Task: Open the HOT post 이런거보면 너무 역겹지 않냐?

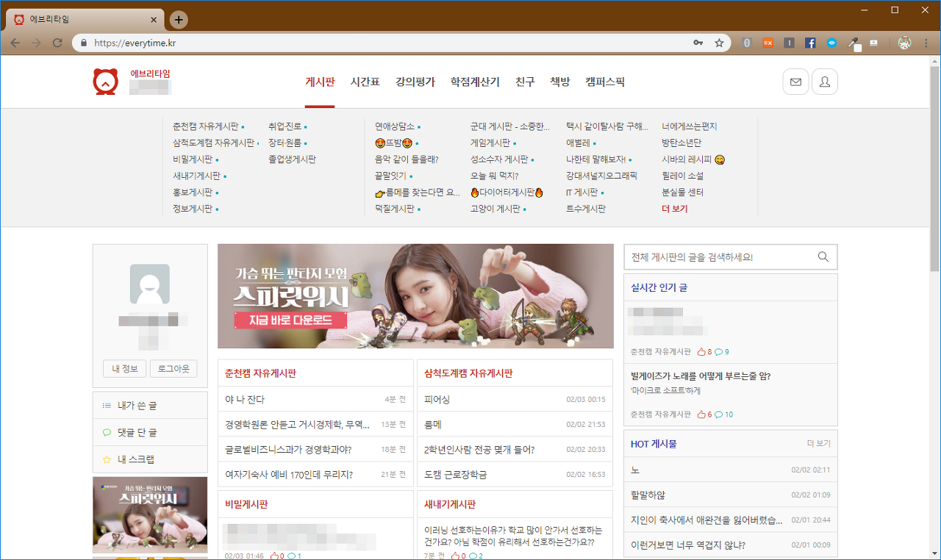Action: (688, 545)
